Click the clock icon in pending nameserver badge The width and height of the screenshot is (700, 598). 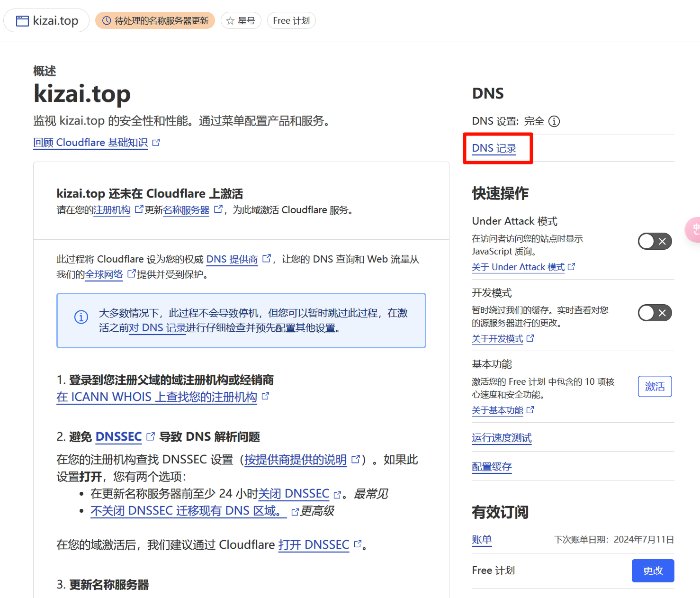click(107, 20)
